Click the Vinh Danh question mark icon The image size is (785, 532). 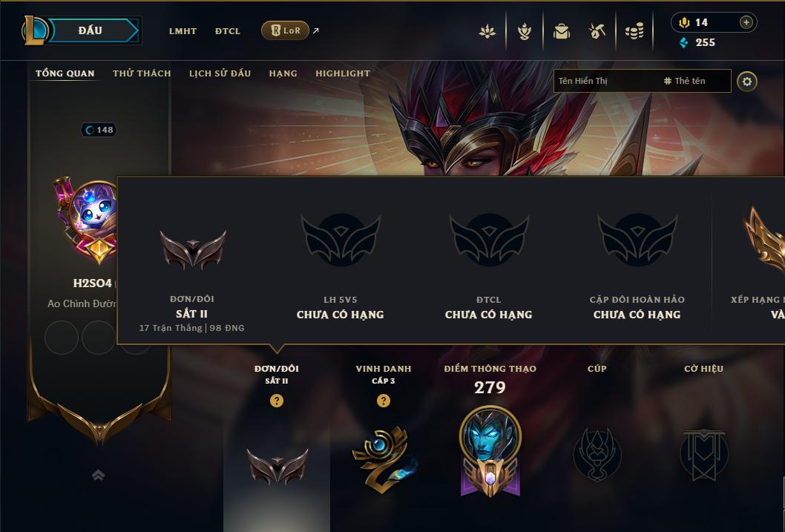pos(383,401)
